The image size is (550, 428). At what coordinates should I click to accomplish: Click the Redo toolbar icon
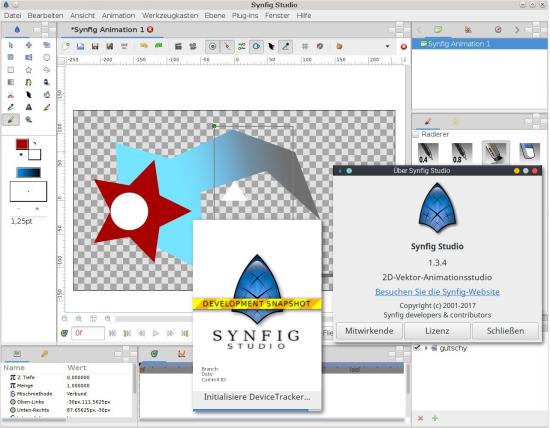tap(159, 46)
